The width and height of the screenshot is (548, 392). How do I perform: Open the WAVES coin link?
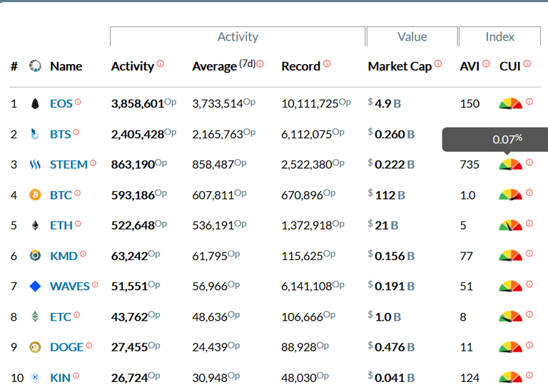69,287
